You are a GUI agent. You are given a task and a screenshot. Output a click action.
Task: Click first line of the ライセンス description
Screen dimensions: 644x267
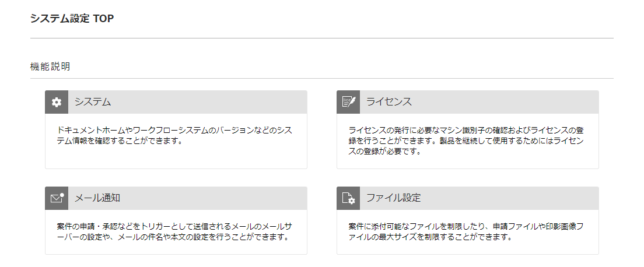466,131
